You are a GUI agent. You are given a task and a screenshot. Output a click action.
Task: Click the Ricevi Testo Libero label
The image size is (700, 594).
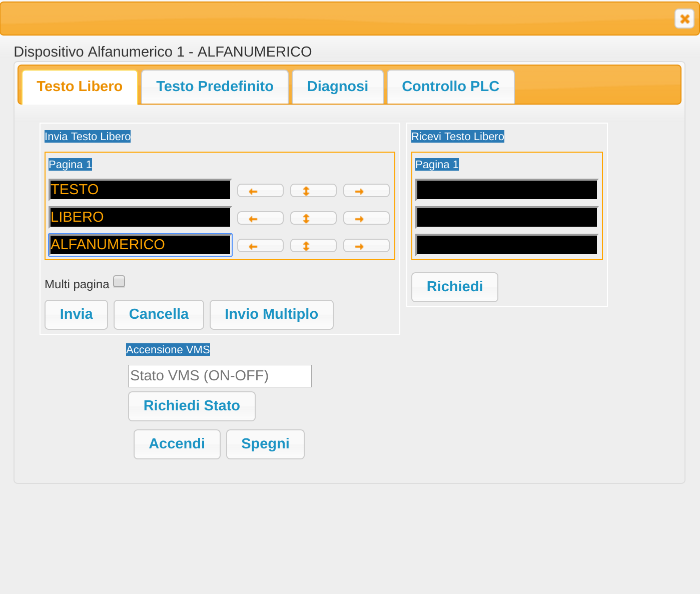(x=458, y=137)
